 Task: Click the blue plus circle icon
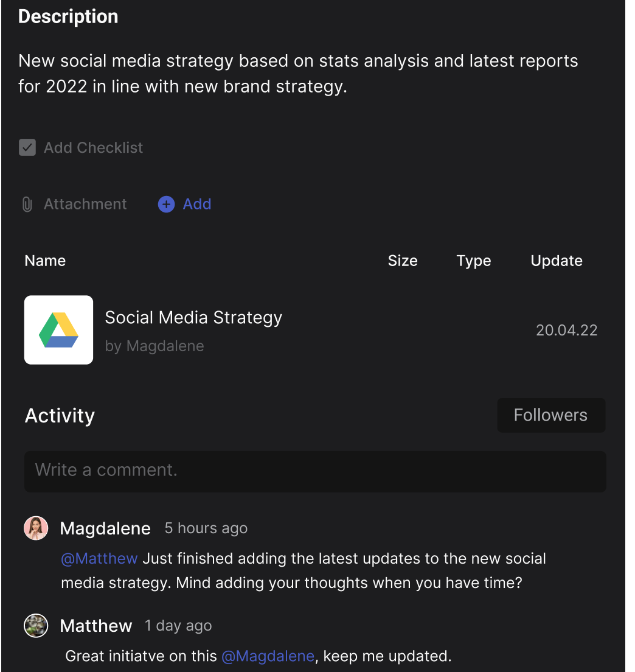[166, 205]
